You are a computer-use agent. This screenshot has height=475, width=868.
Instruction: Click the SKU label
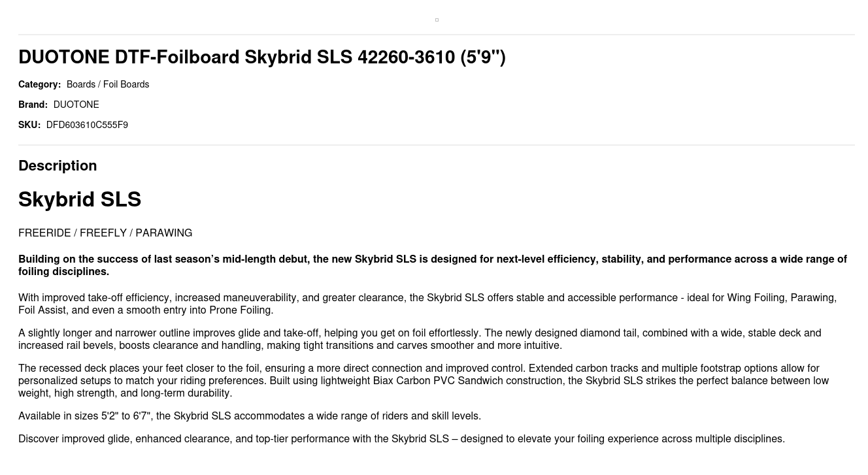click(x=29, y=125)
